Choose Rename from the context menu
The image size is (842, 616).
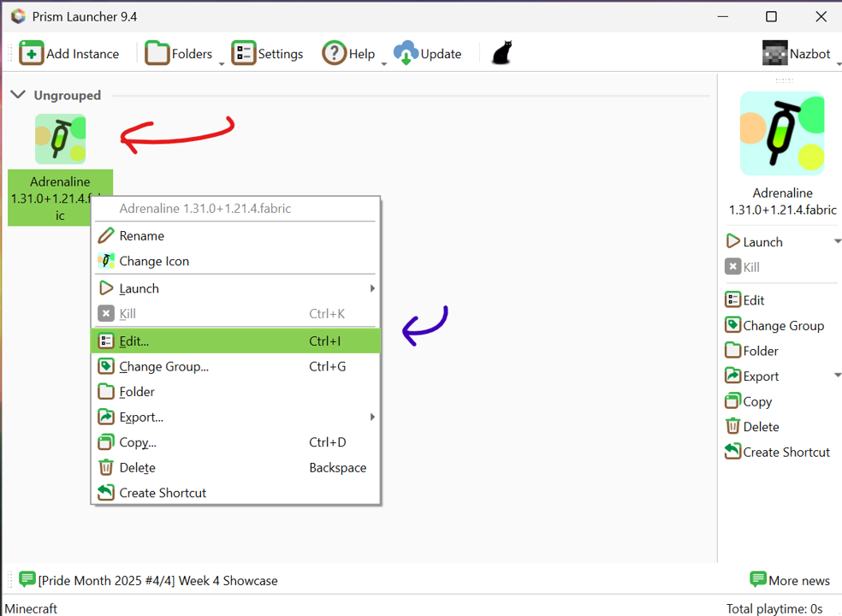(x=142, y=235)
